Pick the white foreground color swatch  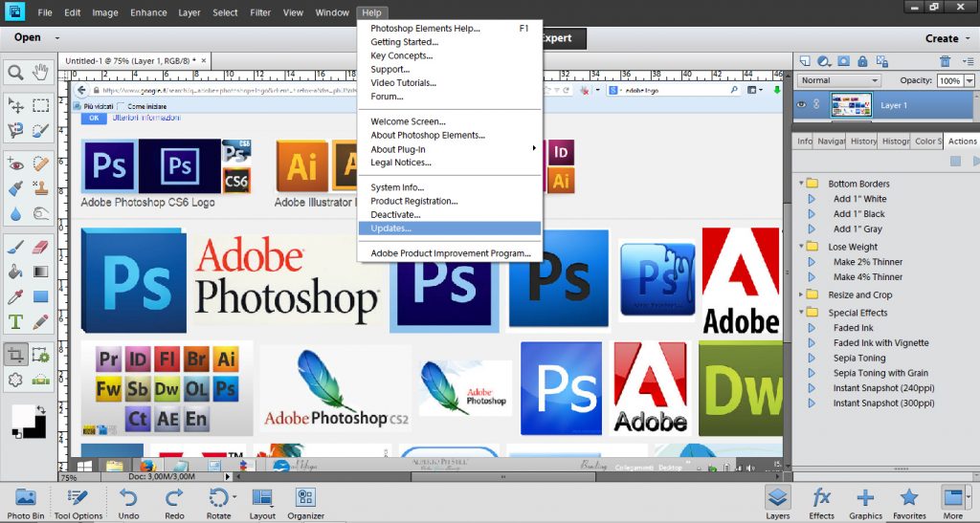coord(23,416)
